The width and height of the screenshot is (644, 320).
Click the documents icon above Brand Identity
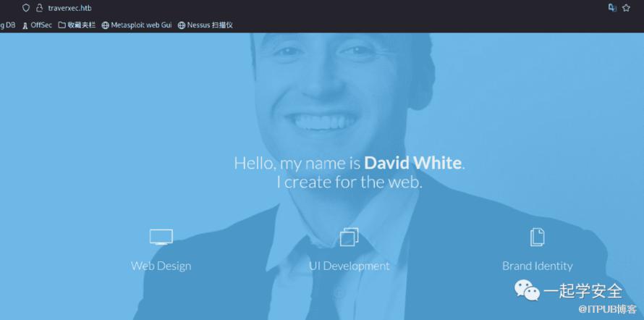pyautogui.click(x=537, y=237)
